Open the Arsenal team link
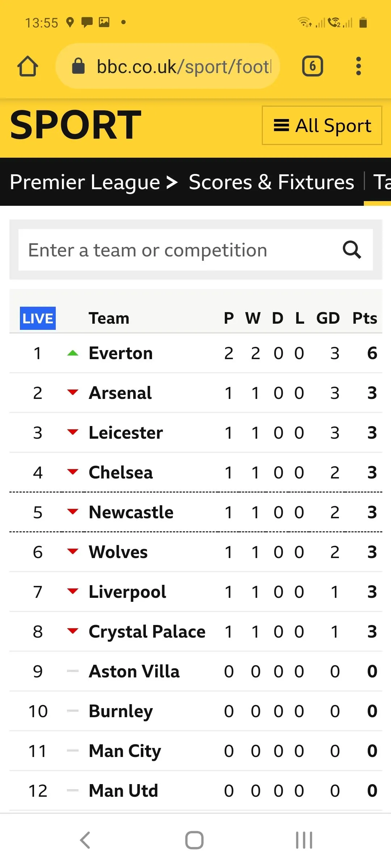The height and width of the screenshot is (868, 391). coord(120,393)
